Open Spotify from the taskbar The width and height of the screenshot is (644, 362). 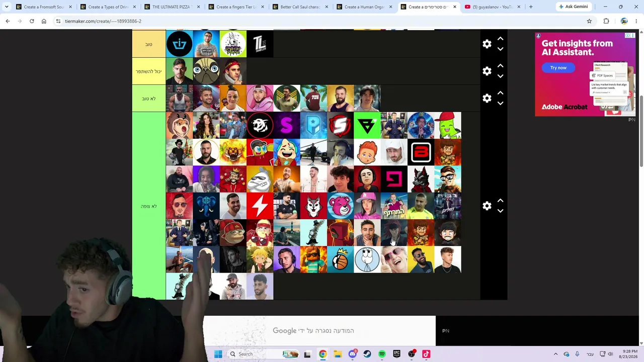click(382, 354)
